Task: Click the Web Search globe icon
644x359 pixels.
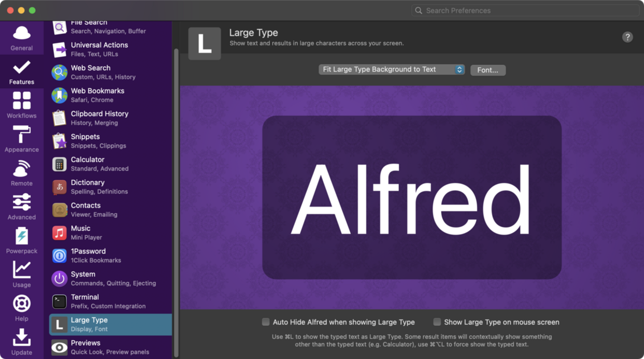Action: click(59, 72)
